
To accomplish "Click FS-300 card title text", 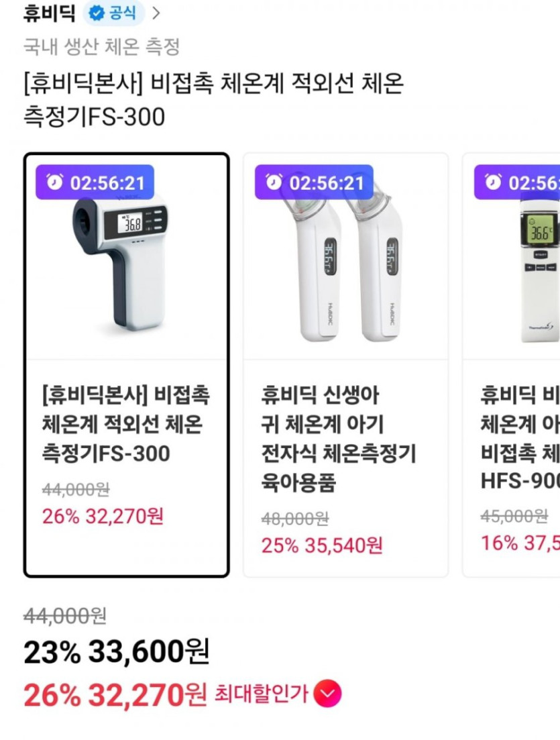I will pos(125,425).
